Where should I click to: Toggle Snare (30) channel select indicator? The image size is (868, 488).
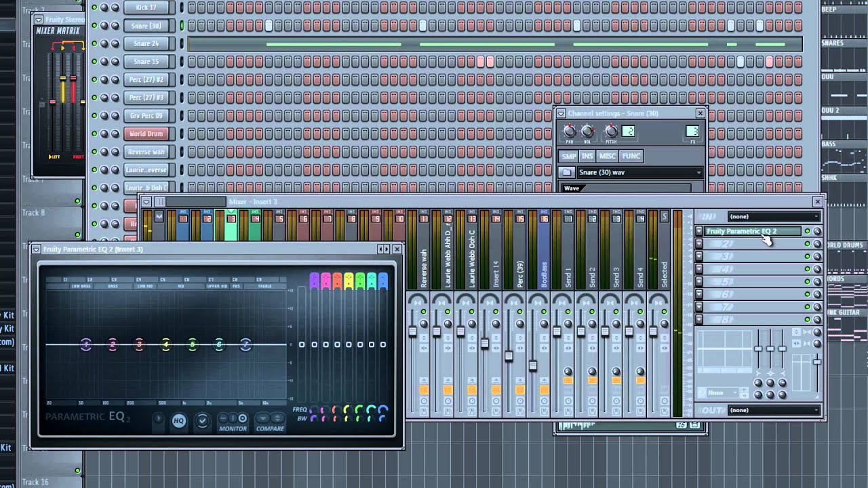coord(182,26)
